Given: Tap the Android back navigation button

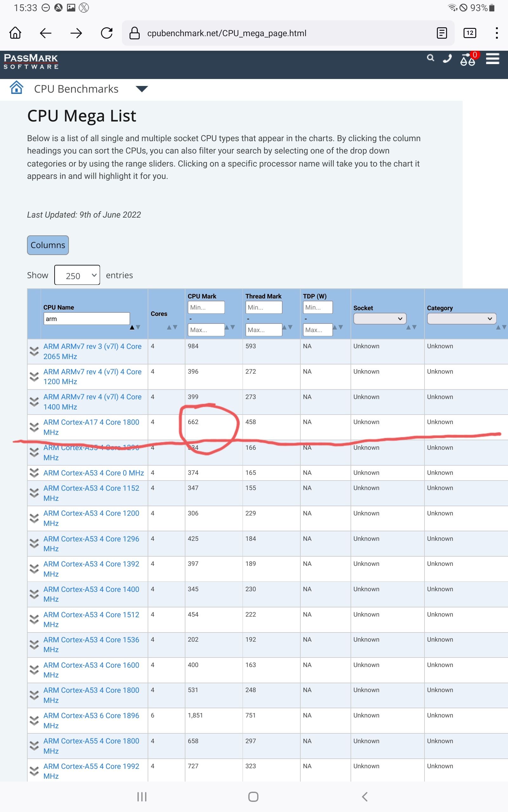Looking at the screenshot, I should pyautogui.click(x=365, y=796).
